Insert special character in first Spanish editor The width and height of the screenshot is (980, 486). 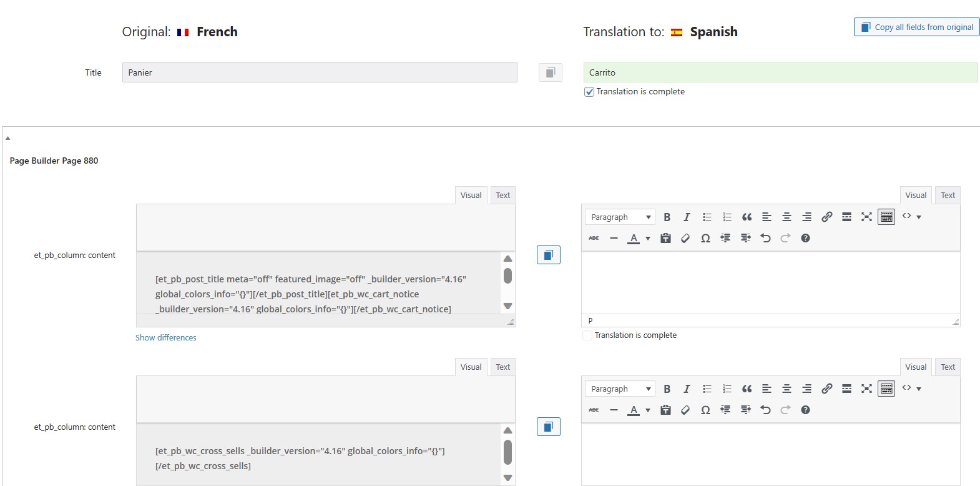pyautogui.click(x=705, y=238)
